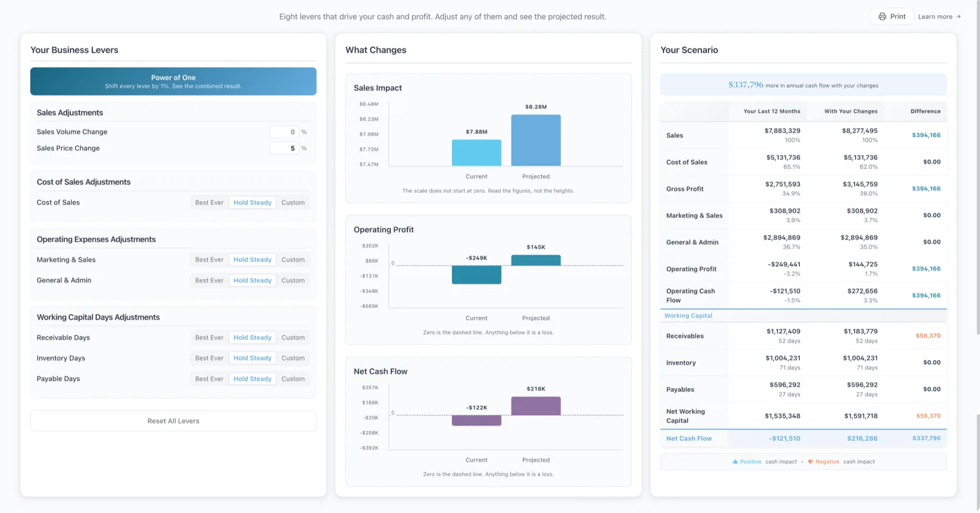The image size is (980, 513).
Task: Click the Current bar in Sales Impact chart
Action: click(477, 153)
